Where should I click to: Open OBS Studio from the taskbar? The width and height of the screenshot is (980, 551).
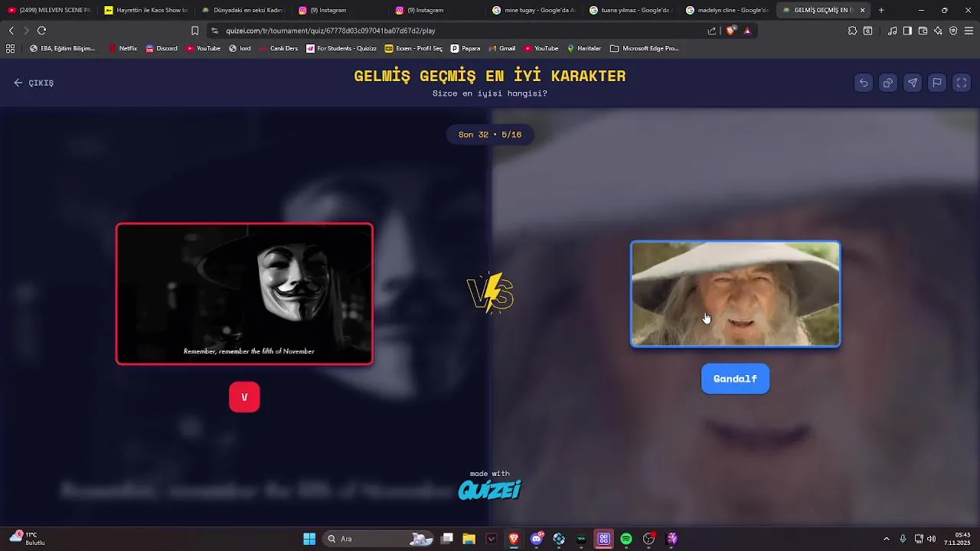[x=649, y=539]
